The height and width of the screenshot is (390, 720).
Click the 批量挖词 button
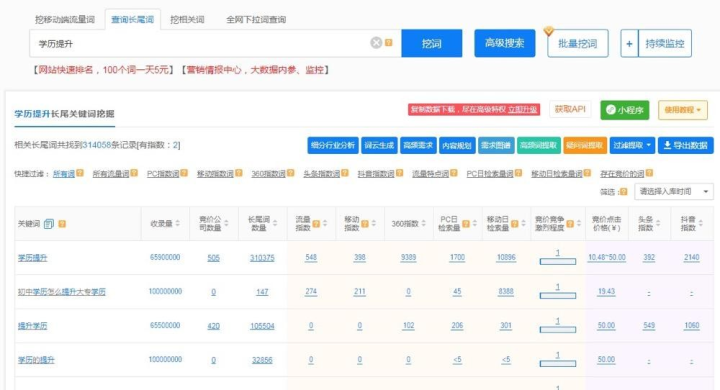[x=578, y=44]
